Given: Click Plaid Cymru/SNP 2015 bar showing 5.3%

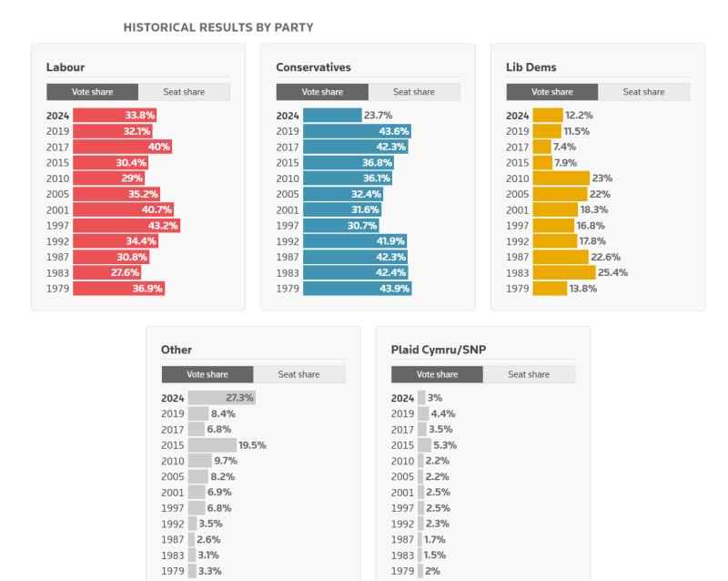Looking at the screenshot, I should [424, 445].
